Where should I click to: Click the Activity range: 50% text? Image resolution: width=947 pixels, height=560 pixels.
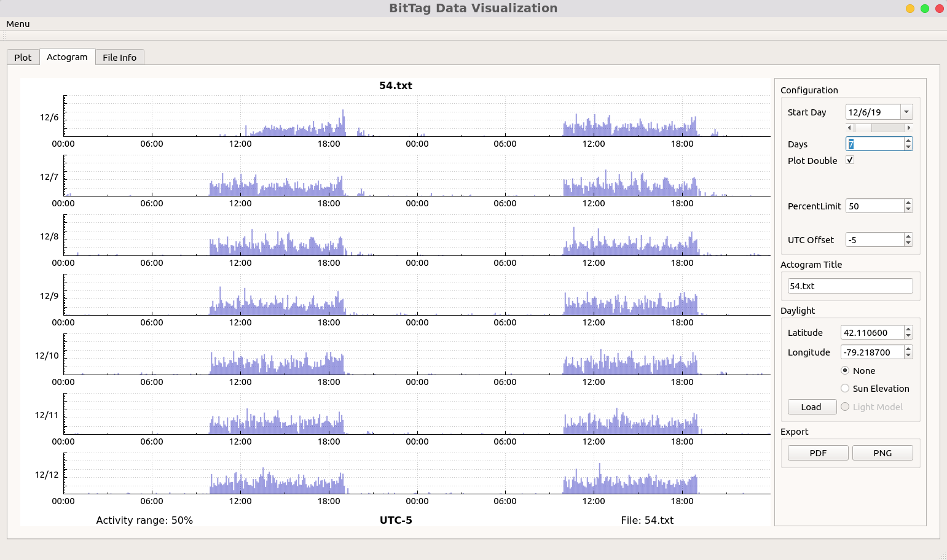144,520
